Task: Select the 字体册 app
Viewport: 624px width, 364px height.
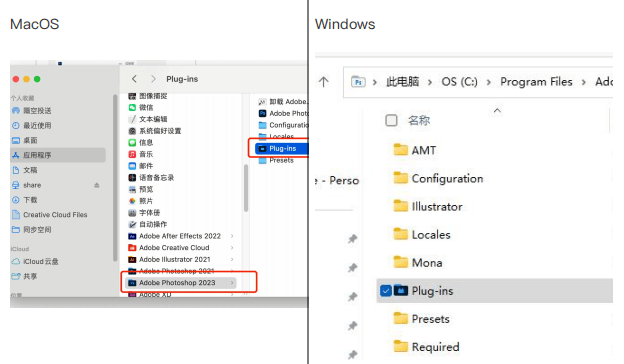Action: [144, 212]
